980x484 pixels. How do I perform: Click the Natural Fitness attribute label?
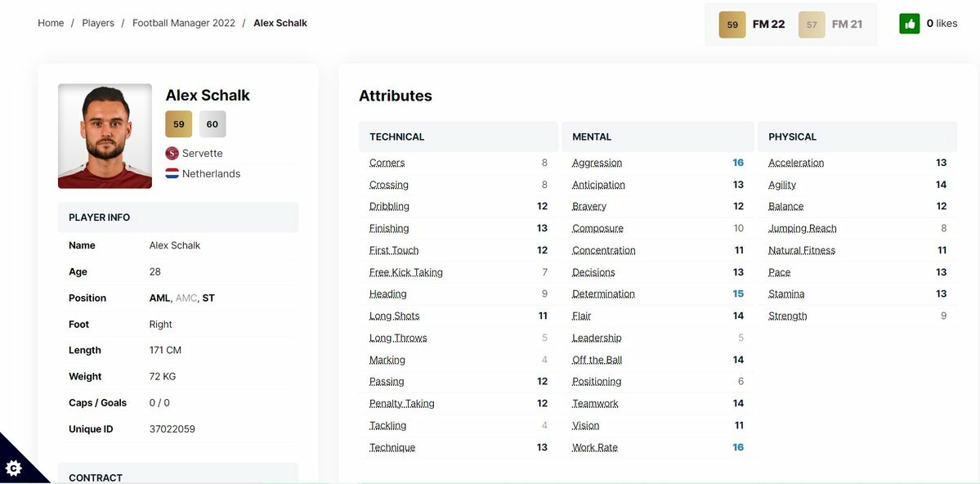coord(802,250)
